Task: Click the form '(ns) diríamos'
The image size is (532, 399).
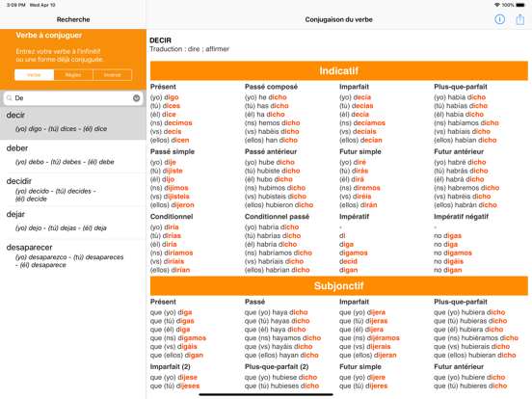Action: (x=172, y=253)
